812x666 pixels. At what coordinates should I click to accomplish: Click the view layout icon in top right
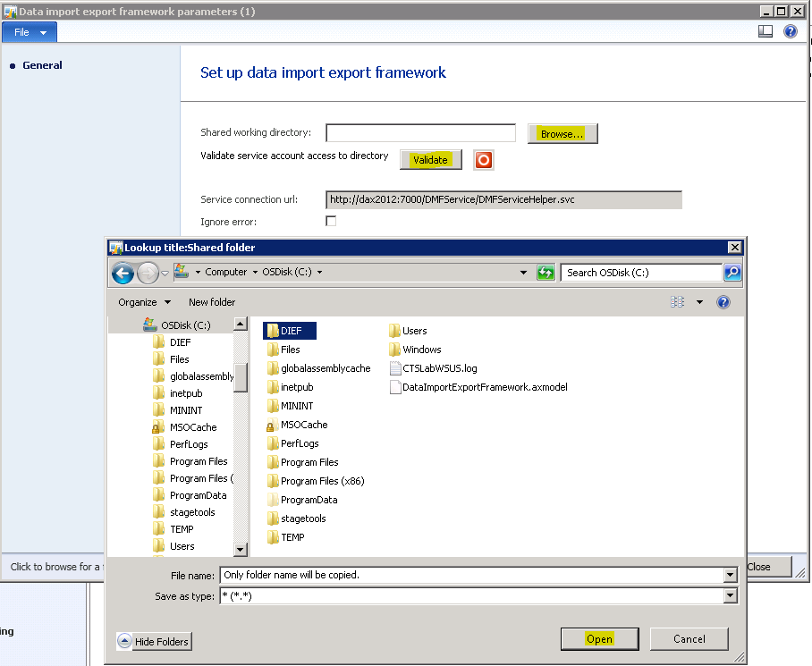coord(765,31)
